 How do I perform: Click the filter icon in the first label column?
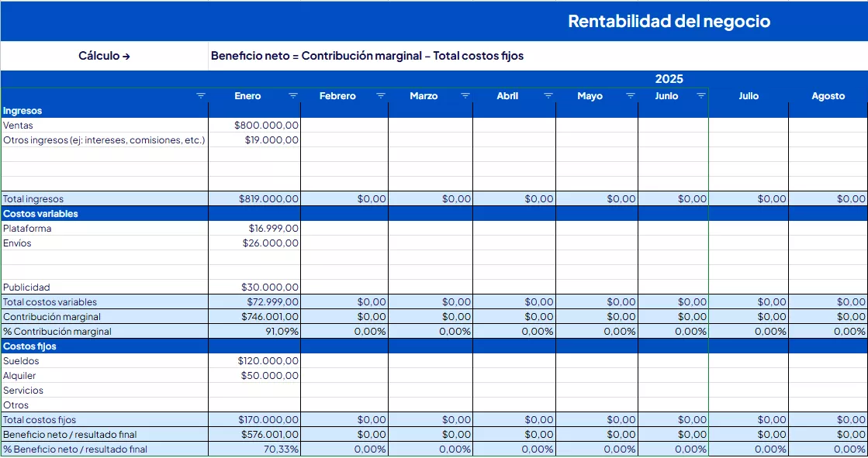[x=201, y=95]
